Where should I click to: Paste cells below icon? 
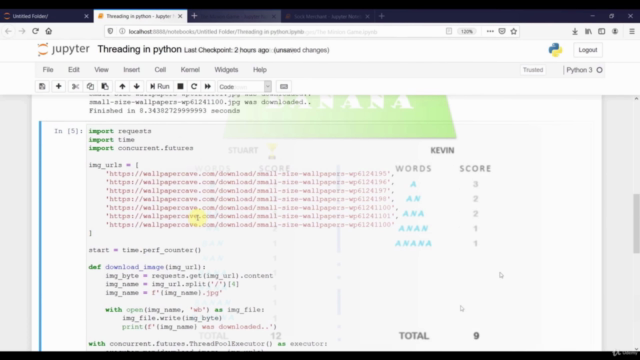(105, 87)
